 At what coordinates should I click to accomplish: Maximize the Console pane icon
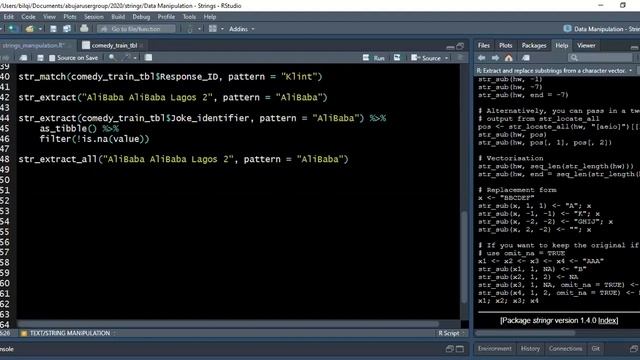point(460,349)
